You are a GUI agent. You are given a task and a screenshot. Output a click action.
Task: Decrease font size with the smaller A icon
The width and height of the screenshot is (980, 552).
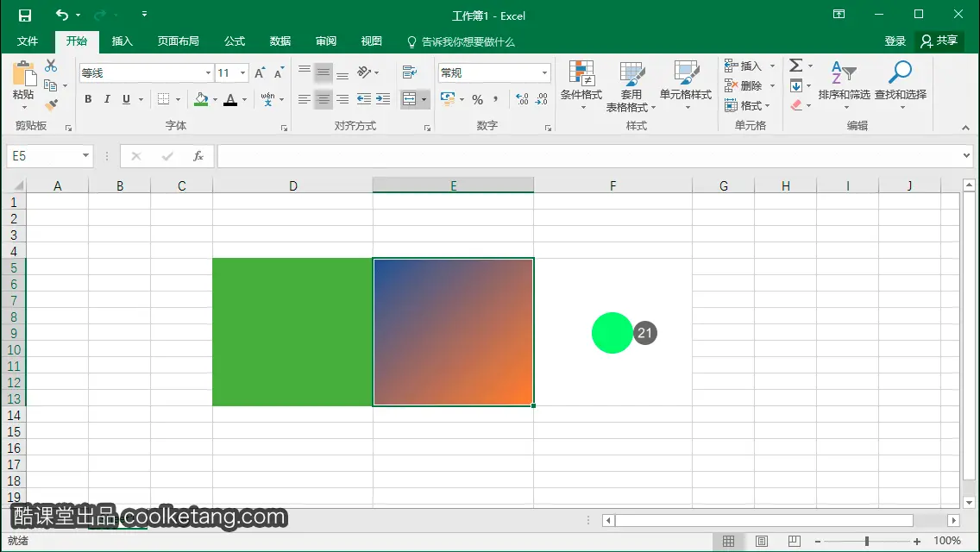click(279, 73)
